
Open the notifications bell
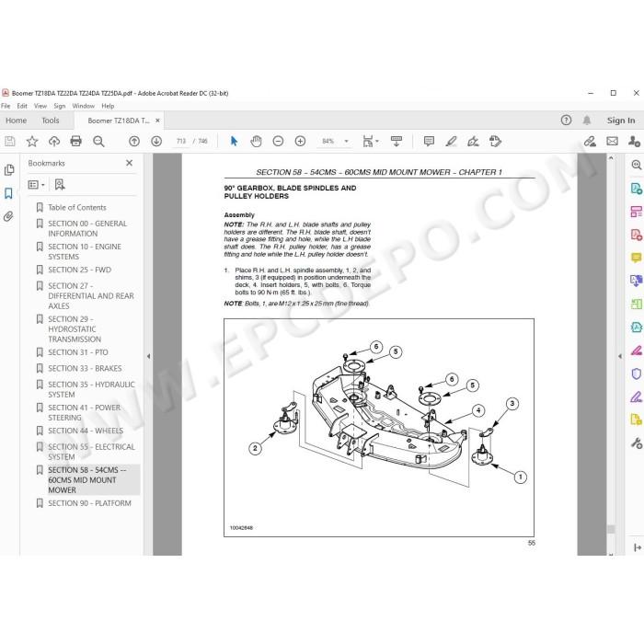pos(587,120)
